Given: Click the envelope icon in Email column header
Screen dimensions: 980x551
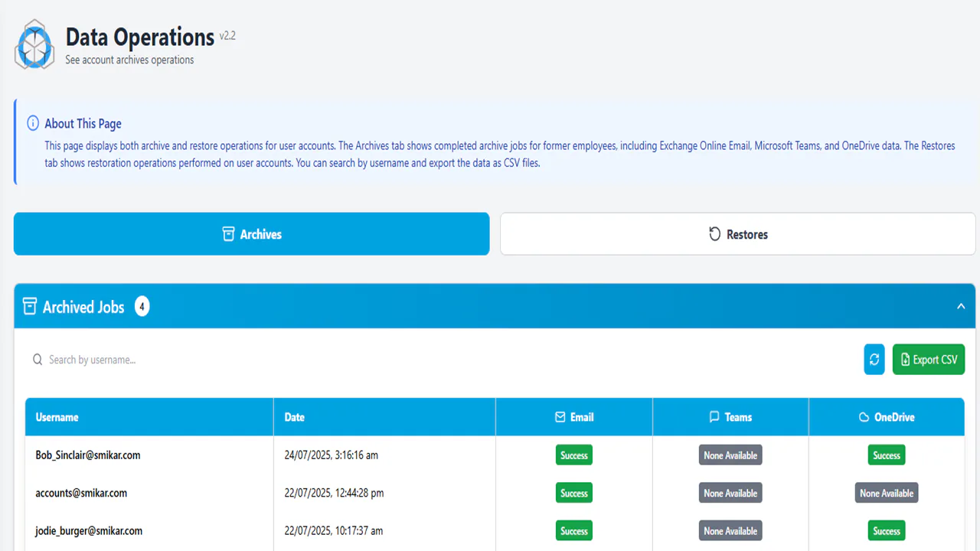Looking at the screenshot, I should coord(560,417).
